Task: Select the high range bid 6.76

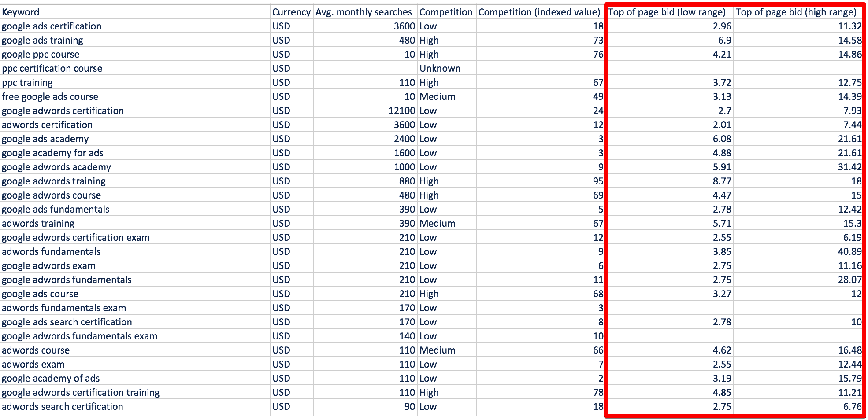Action: tap(798, 406)
